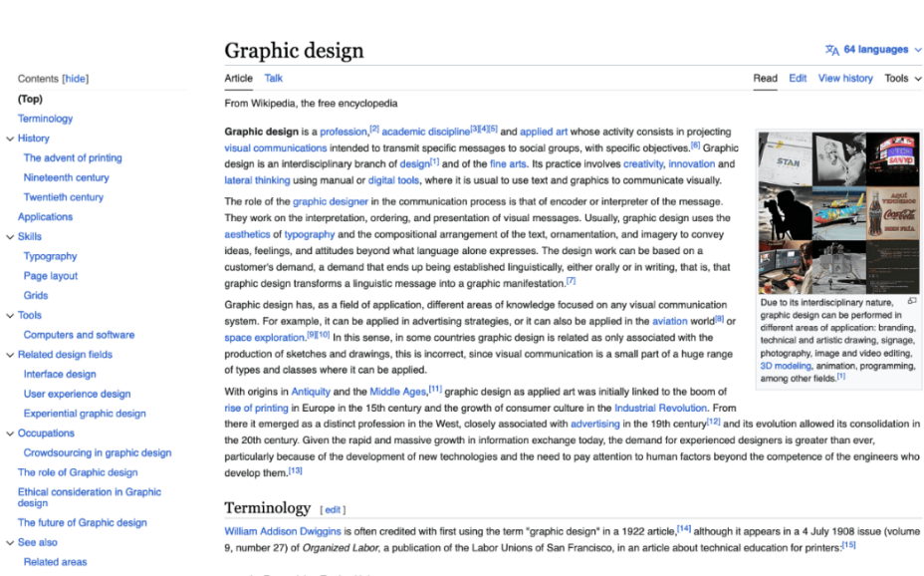Follow the 'creativity' link
The height and width of the screenshot is (576, 924).
tap(643, 163)
